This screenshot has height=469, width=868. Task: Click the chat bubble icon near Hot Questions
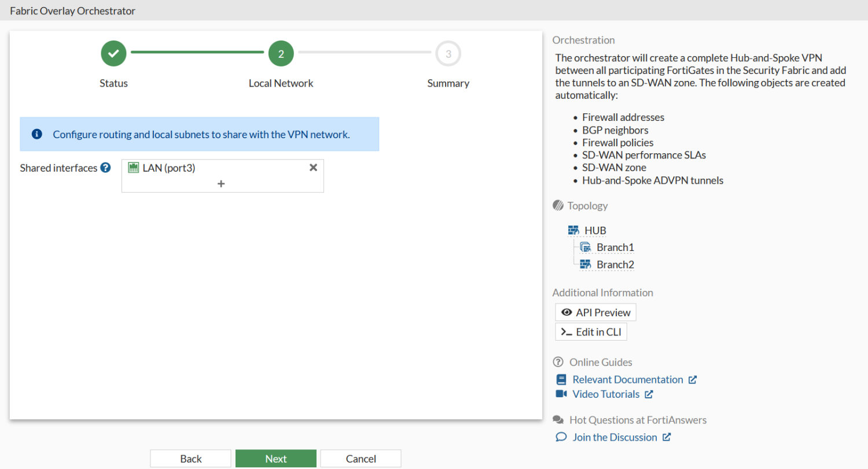pos(557,419)
